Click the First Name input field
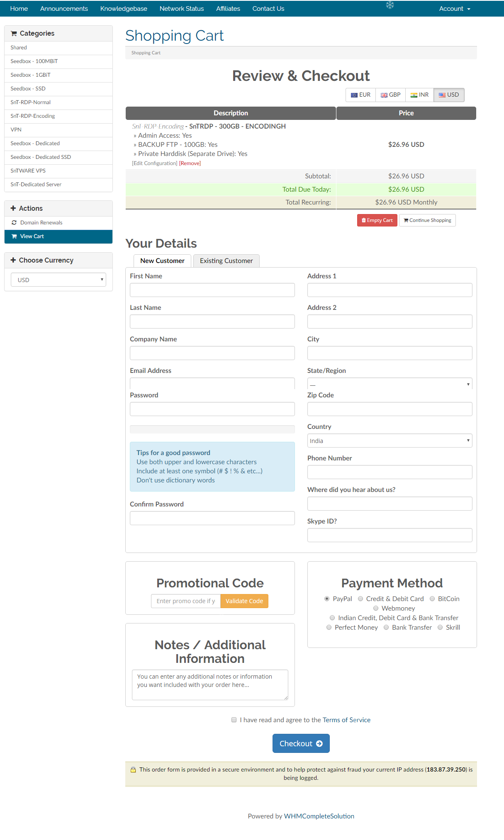Screen dimensions: 504x840 pyautogui.click(x=212, y=290)
